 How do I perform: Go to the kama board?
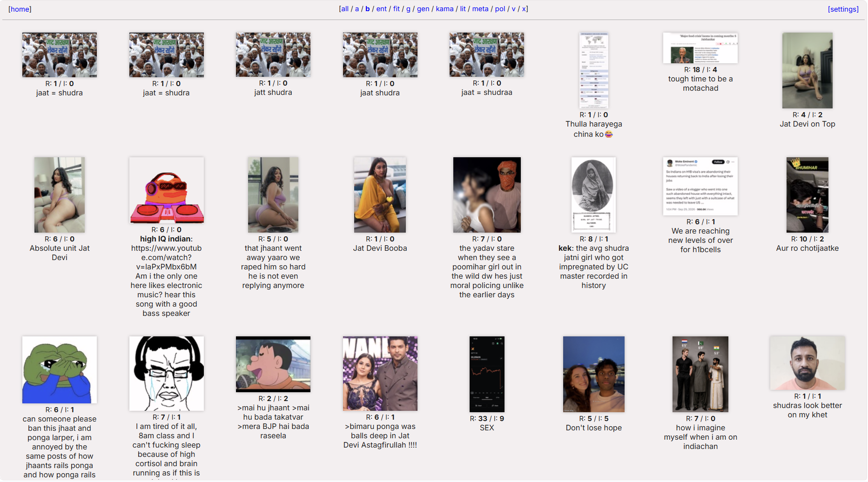click(x=444, y=9)
